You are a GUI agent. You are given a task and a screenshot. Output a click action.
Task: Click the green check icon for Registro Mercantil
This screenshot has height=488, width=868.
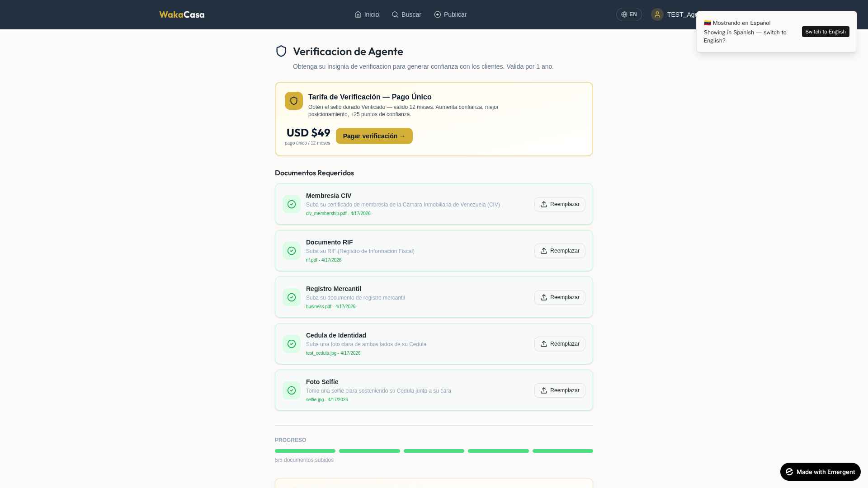point(292,297)
